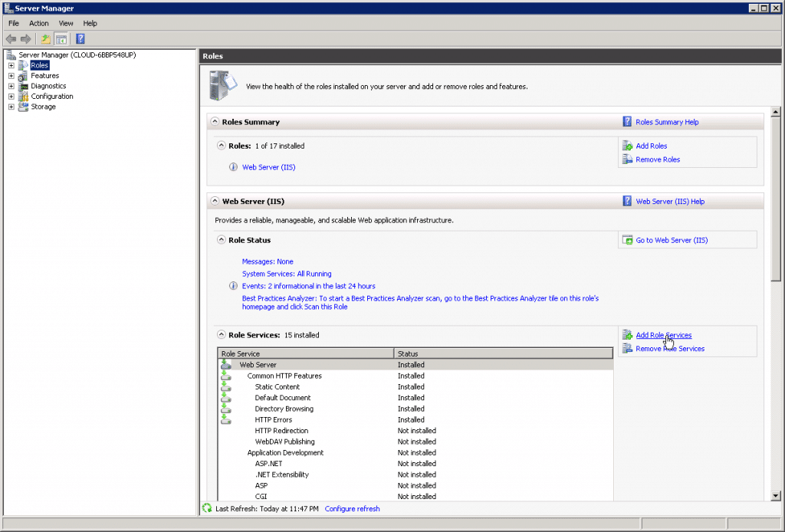
Task: Click the vertical scrollbar thumb in Roles pane
Action: [776, 199]
